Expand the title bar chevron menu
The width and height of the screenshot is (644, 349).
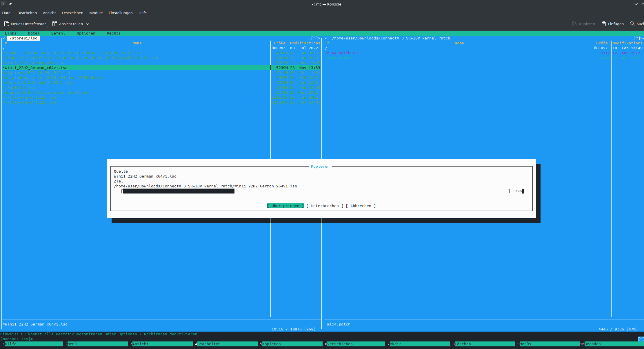pyautogui.click(x=636, y=4)
